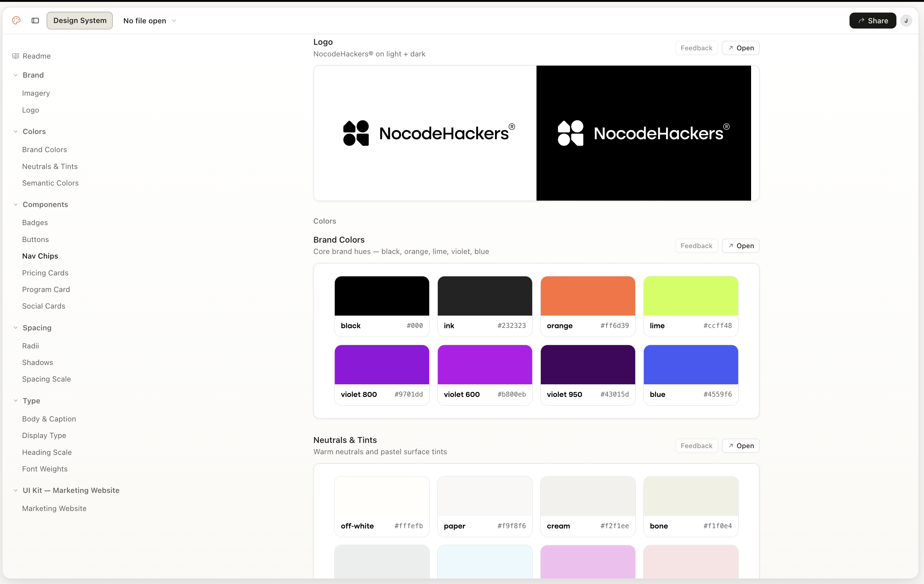Click Feedback for Neutrals & Tints section
Image resolution: width=924 pixels, height=584 pixels.
(x=697, y=446)
